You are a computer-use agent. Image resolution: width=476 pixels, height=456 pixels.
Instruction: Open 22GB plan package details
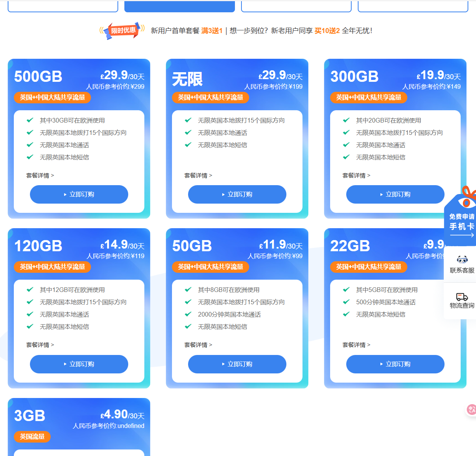pyautogui.click(x=356, y=345)
